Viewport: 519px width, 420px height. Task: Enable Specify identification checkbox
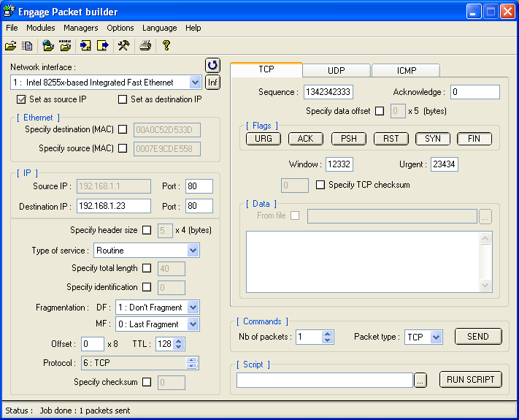(147, 287)
